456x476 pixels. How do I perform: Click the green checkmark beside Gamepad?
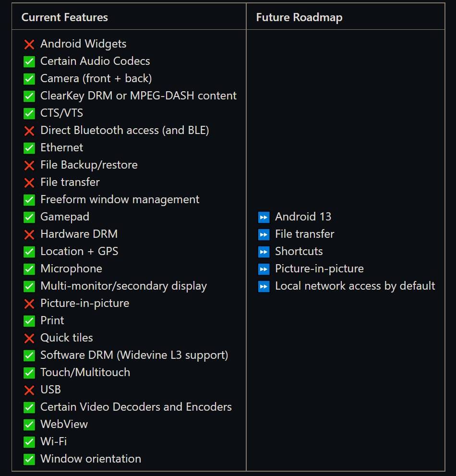tap(29, 217)
